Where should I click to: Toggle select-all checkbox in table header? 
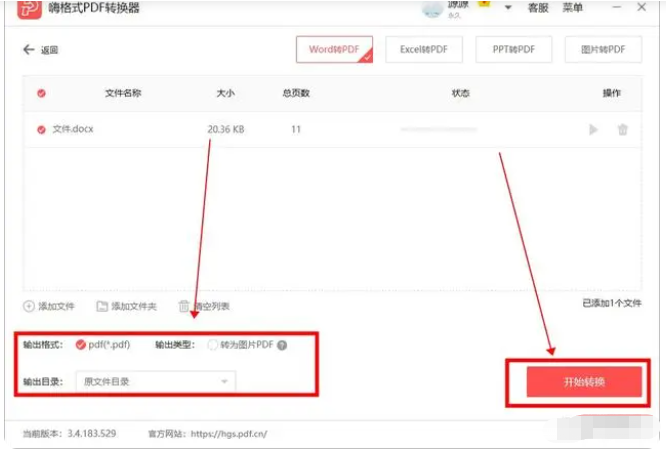41,93
